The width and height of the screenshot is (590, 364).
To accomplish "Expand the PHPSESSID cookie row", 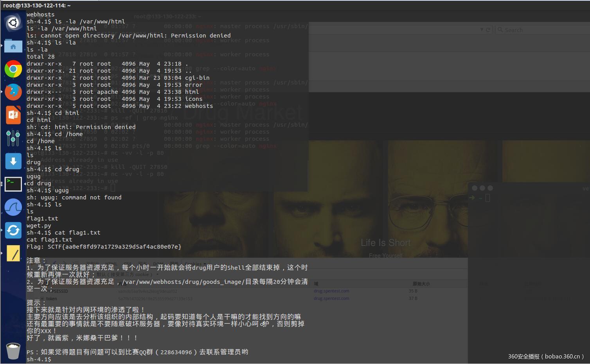I will 42,291.
